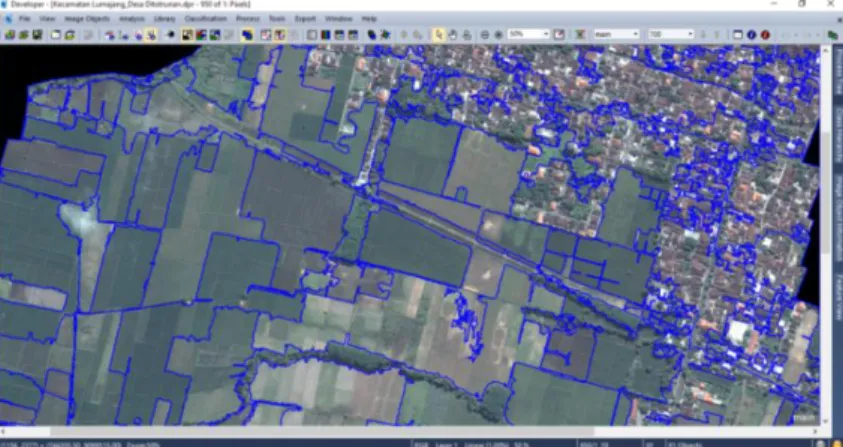Select the hand pan tool

point(453,34)
